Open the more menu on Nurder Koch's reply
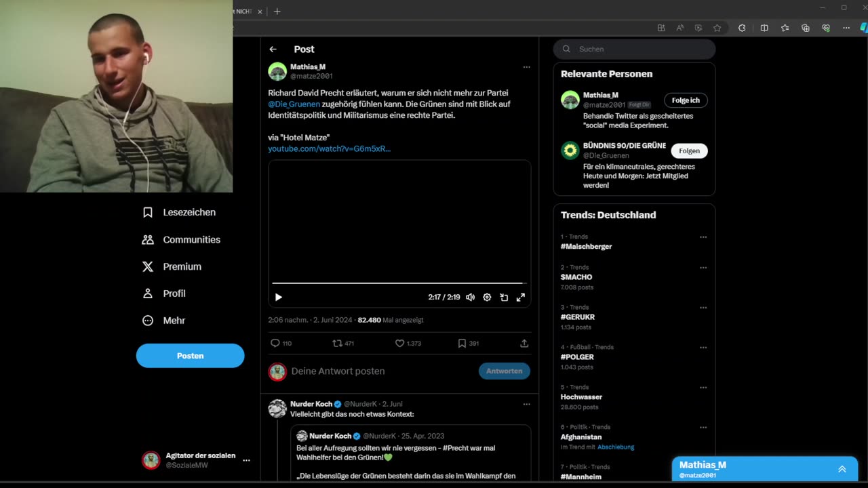 point(526,404)
